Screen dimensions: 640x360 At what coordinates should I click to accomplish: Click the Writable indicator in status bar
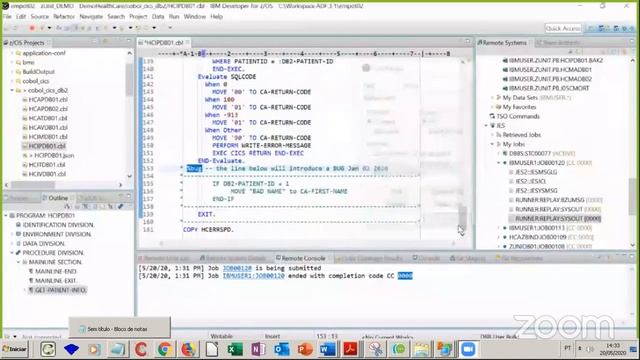tap(221, 336)
